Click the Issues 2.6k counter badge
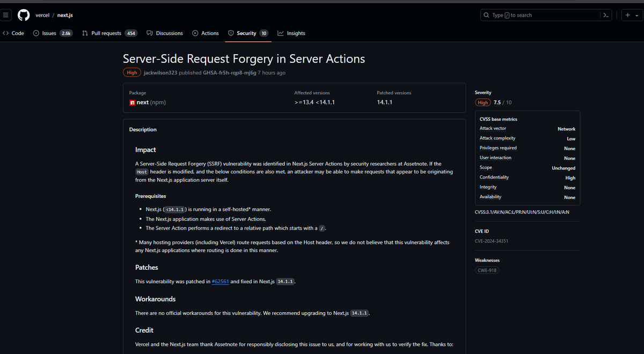The height and width of the screenshot is (354, 644). coord(66,33)
